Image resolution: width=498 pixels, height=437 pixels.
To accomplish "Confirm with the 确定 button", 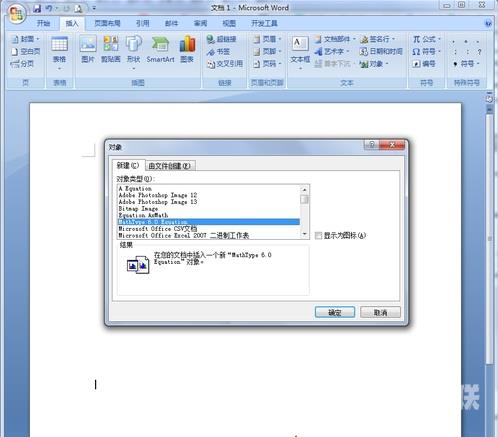I will (x=335, y=312).
